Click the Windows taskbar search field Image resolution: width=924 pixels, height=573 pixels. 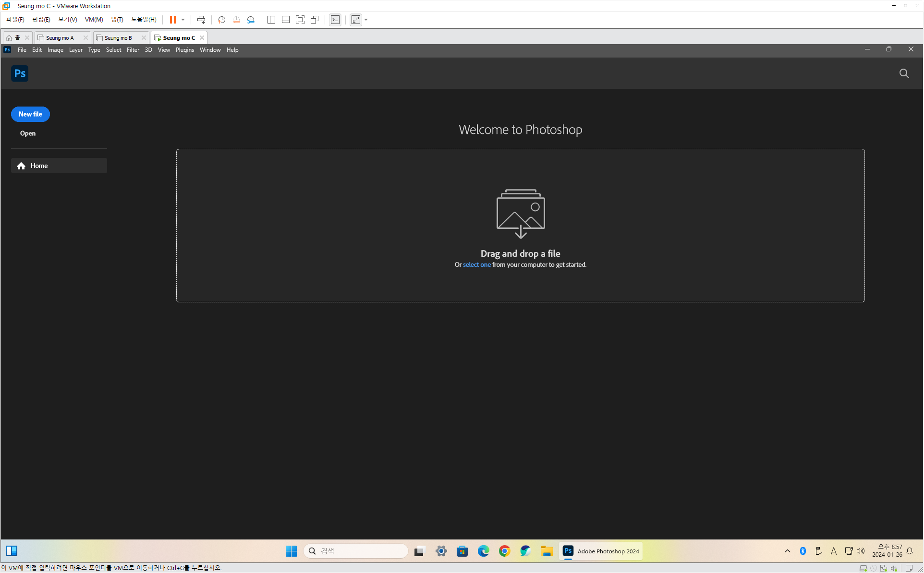point(355,551)
